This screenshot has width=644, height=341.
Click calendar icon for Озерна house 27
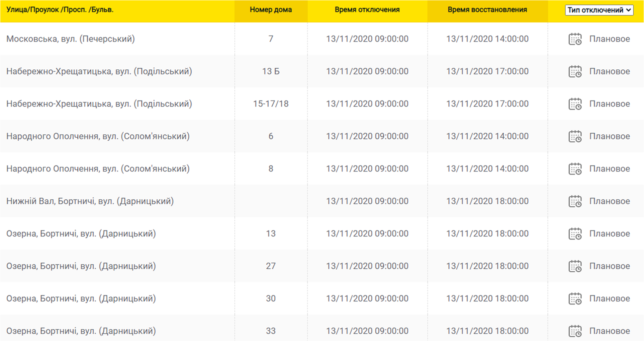point(575,266)
